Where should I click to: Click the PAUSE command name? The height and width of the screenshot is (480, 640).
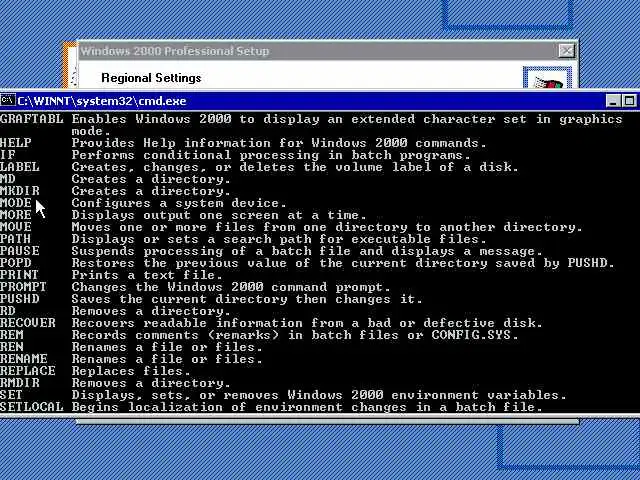pos(20,251)
